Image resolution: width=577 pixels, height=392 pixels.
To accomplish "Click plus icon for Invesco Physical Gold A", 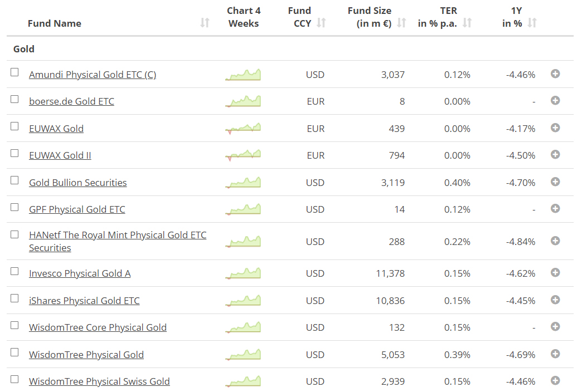I will (x=555, y=273).
